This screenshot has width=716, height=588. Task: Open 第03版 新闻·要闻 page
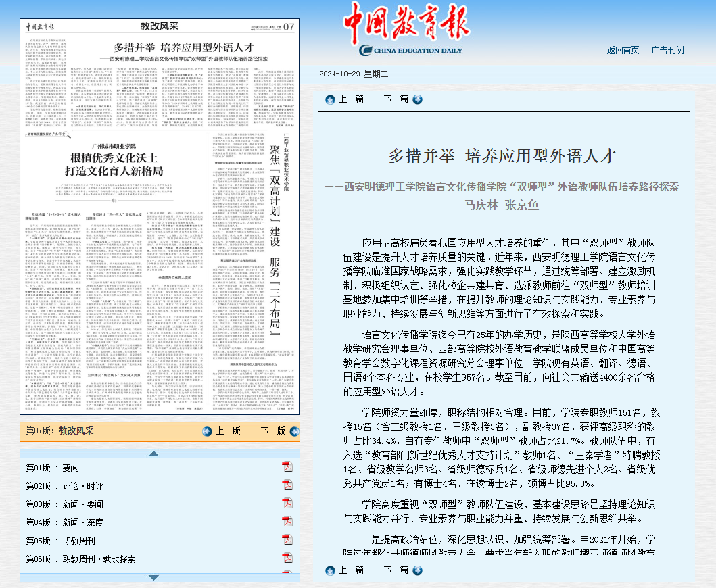(65, 504)
